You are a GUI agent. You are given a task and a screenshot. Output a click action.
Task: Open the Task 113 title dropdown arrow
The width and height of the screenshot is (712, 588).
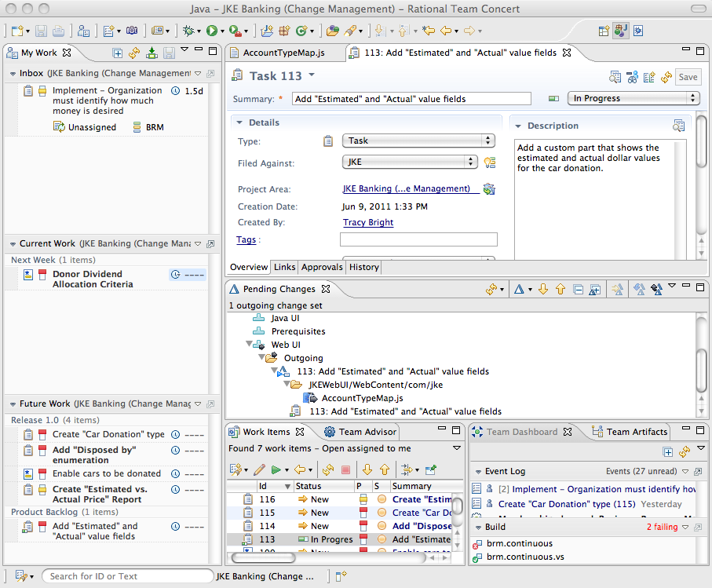coord(312,75)
